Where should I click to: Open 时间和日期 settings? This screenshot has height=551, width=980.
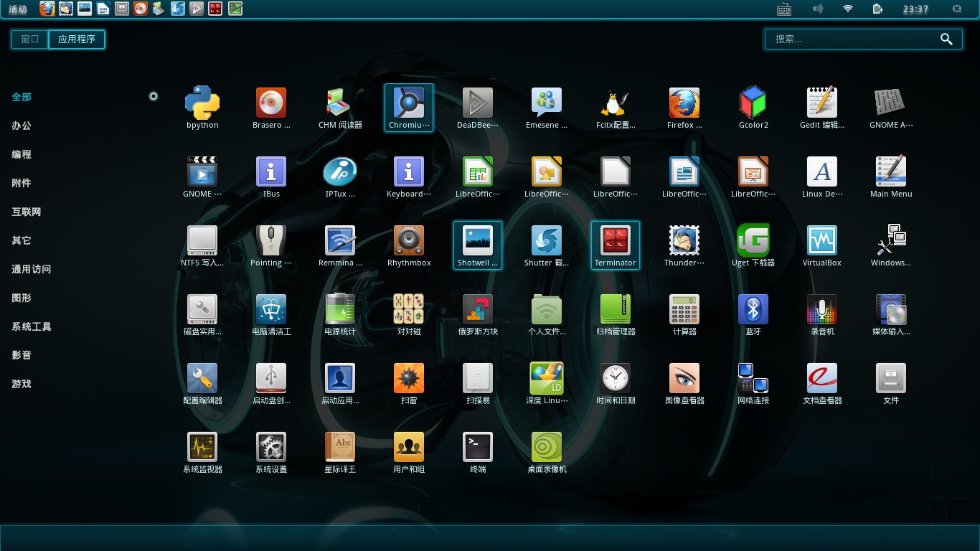click(616, 384)
